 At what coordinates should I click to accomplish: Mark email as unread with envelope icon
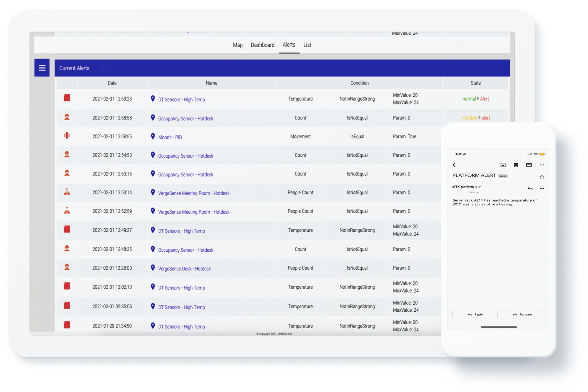pyautogui.click(x=529, y=165)
